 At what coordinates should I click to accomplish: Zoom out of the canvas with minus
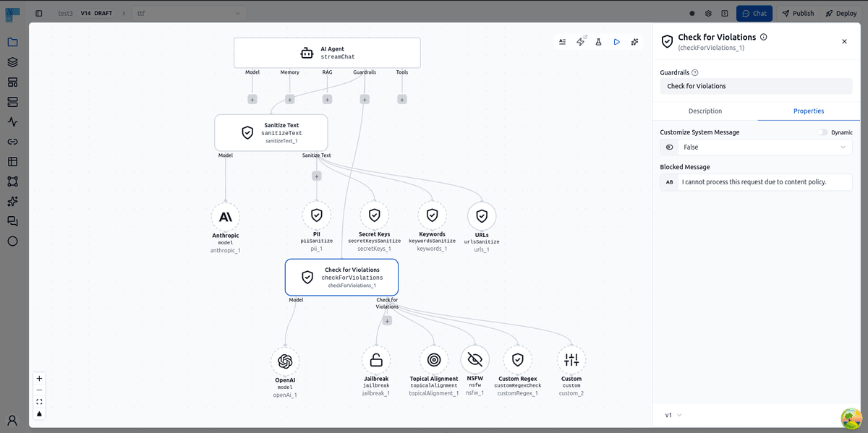[39, 390]
